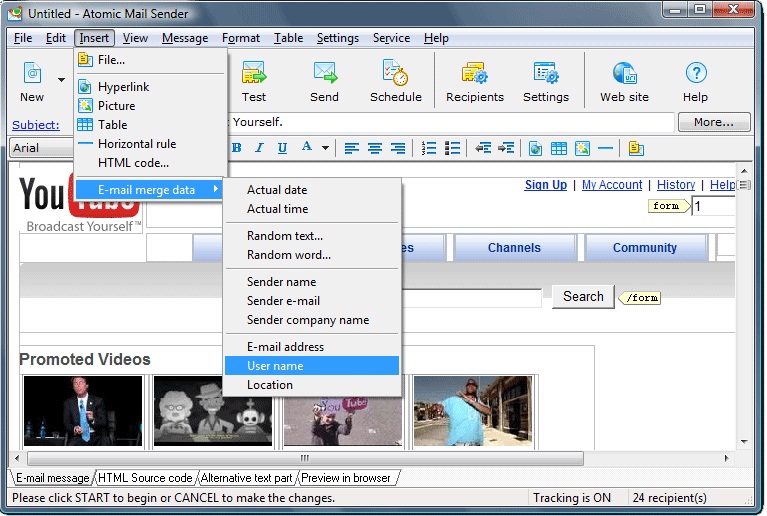
Task: Open the Recipients toolbar icon
Action: tap(474, 73)
